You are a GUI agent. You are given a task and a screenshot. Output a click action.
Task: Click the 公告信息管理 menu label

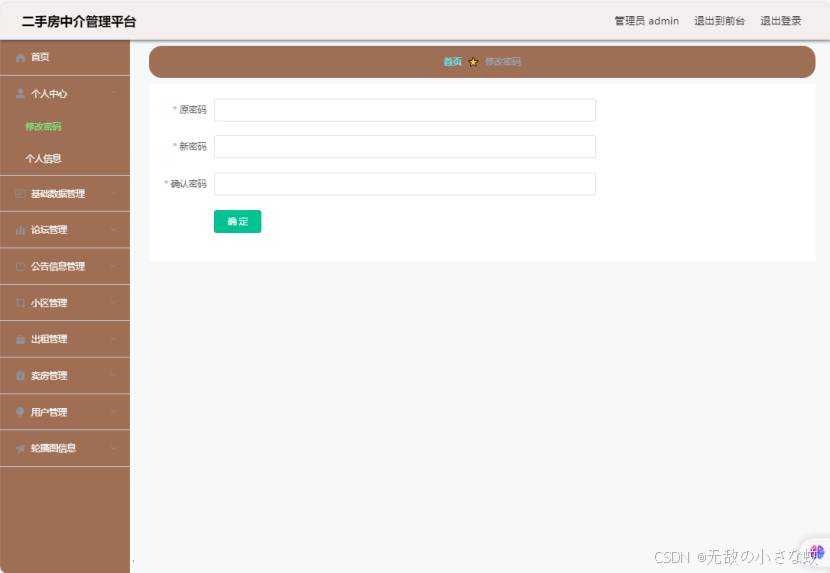point(58,266)
